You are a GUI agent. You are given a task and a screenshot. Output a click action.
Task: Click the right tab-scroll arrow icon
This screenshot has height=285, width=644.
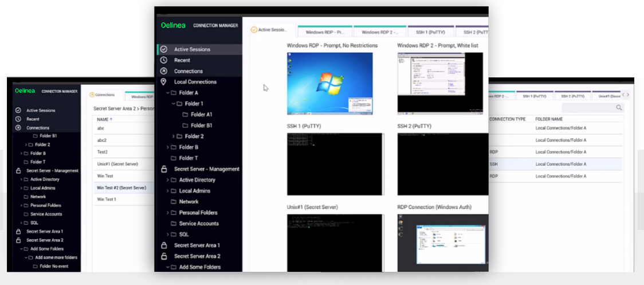(x=627, y=95)
